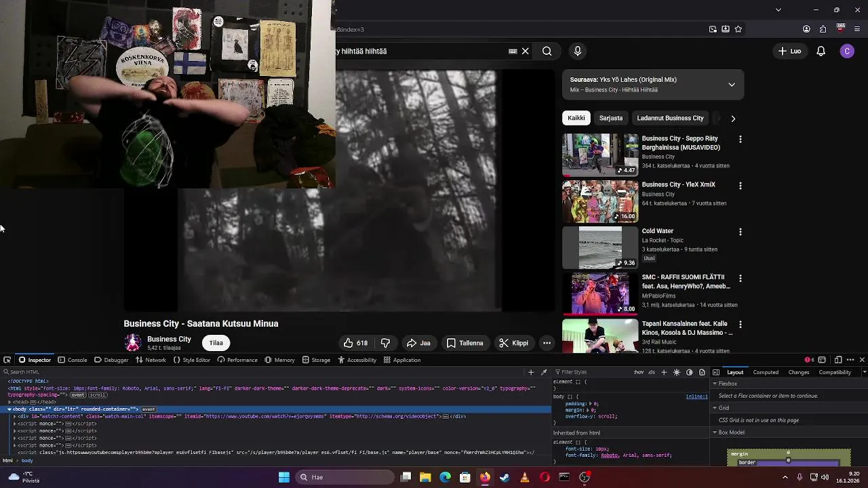Add a new CSS rule in Styles
868x488 pixels.
(x=664, y=372)
